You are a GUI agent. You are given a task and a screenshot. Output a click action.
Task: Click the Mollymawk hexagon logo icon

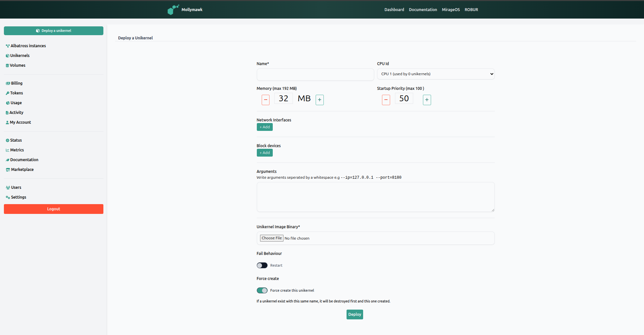(x=173, y=9)
